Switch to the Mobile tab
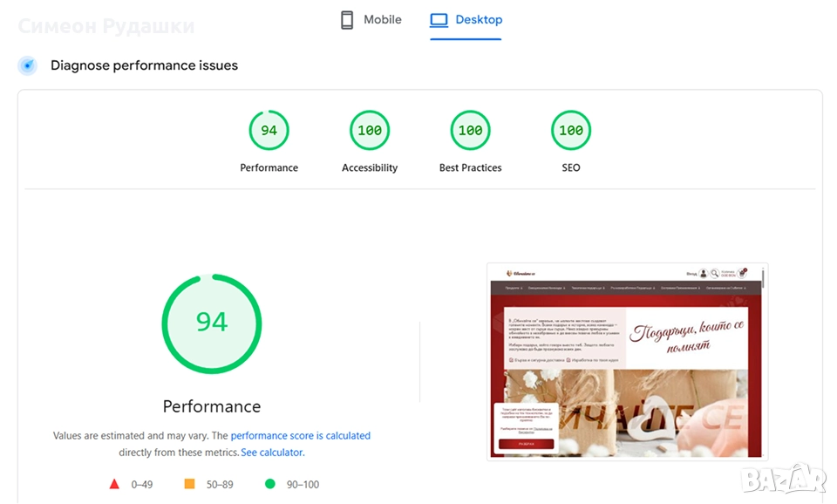Image resolution: width=837 pixels, height=504 pixels. click(371, 20)
